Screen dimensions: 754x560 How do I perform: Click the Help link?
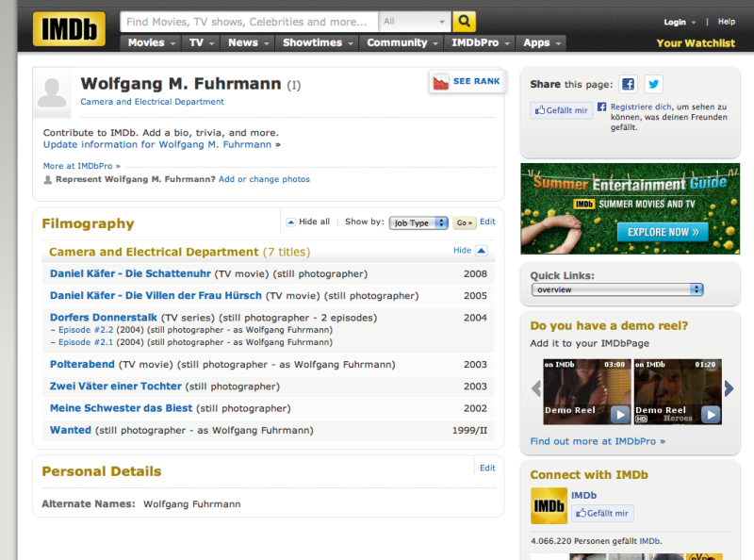coord(726,22)
